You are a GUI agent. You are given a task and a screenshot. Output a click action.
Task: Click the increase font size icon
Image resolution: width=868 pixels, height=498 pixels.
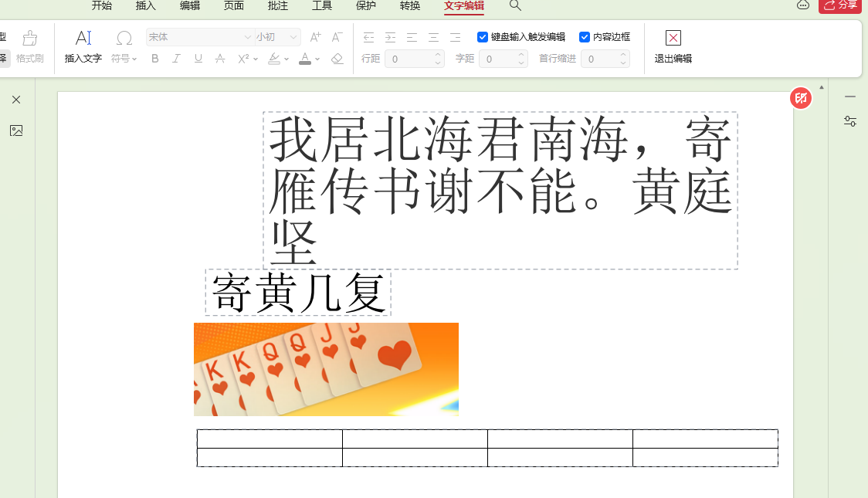coord(315,37)
